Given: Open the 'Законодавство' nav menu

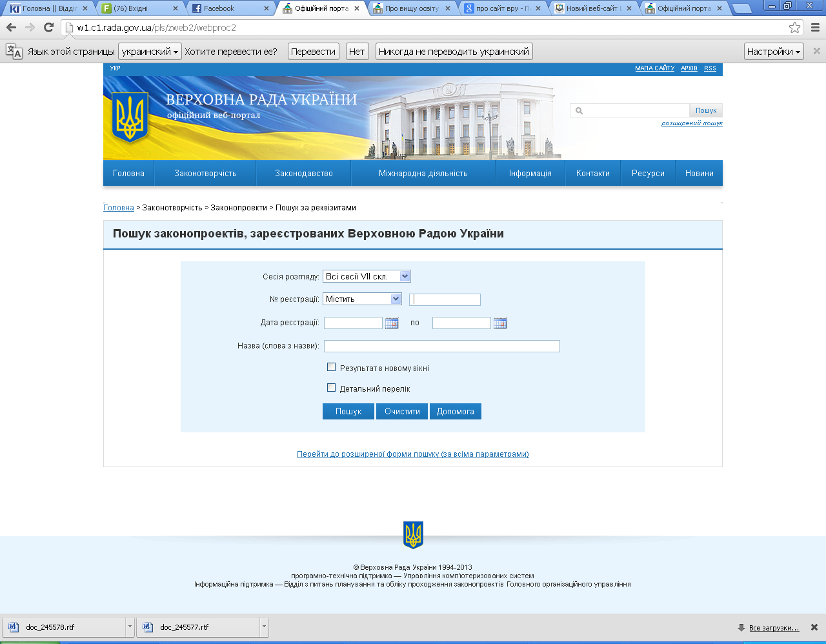Looking at the screenshot, I should (304, 173).
